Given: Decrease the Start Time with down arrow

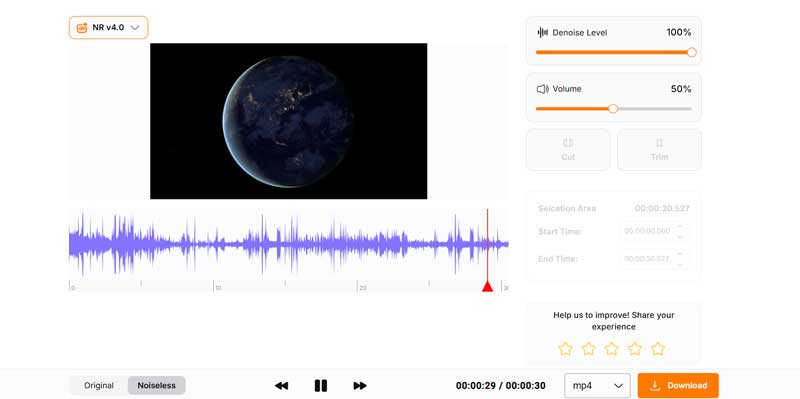Looking at the screenshot, I should pos(679,236).
